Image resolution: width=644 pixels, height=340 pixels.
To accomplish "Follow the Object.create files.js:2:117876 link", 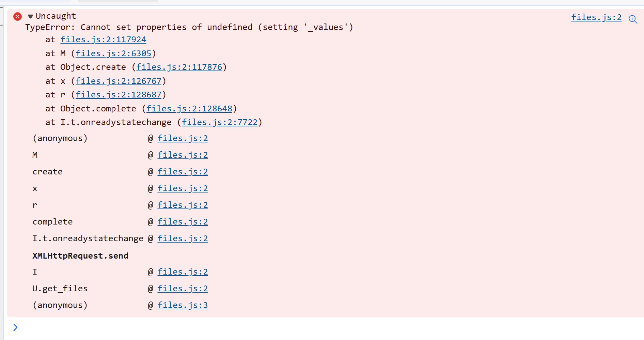I will tap(179, 67).
